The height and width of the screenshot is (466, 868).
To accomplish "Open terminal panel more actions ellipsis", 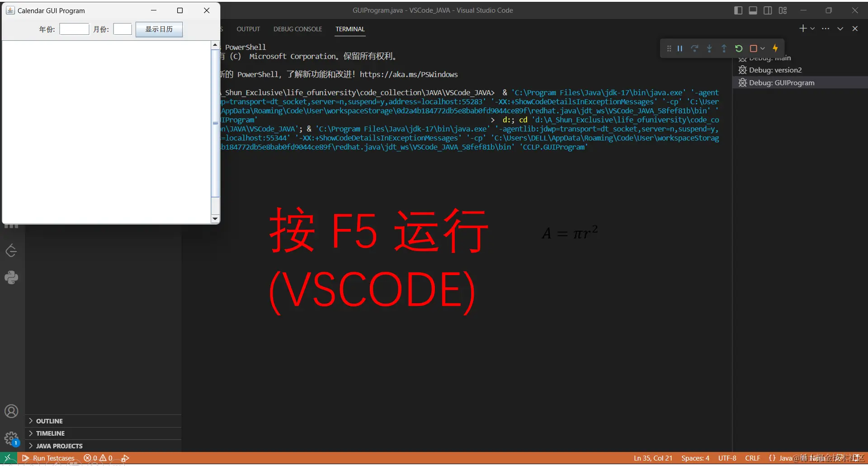I will click(x=826, y=29).
